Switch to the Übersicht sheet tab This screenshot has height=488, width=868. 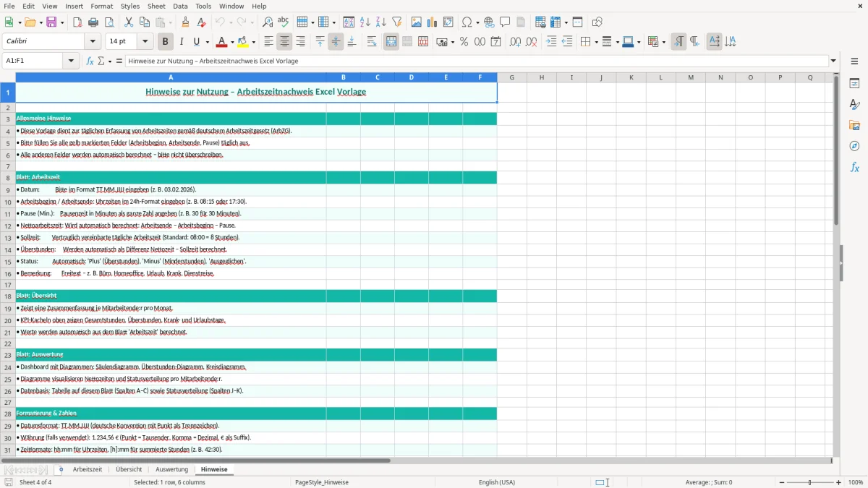coord(129,469)
